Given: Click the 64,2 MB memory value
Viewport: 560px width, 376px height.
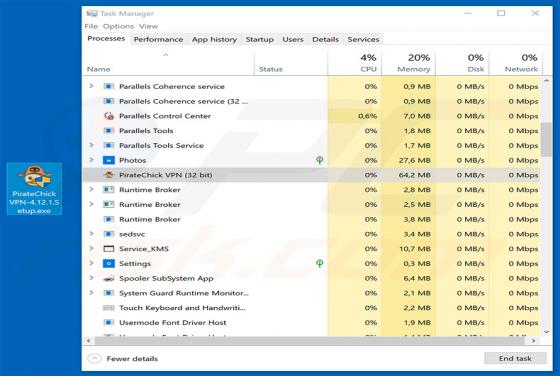Looking at the screenshot, I should tap(414, 175).
